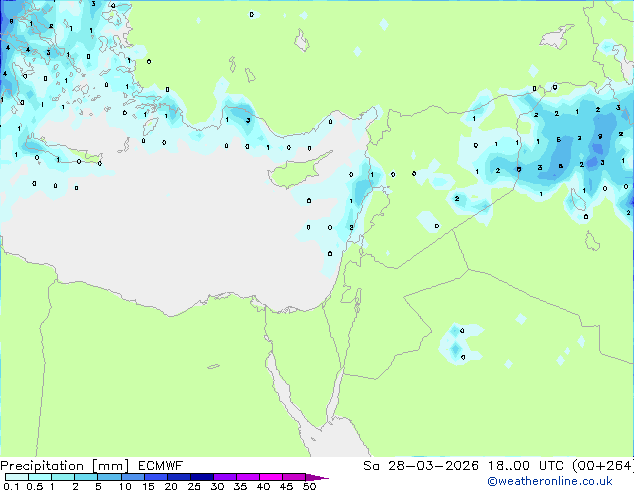Screen dimensions: 634x490
Task: Click the 0.5–1 mm legend color swatch
Action: [x=40, y=477]
